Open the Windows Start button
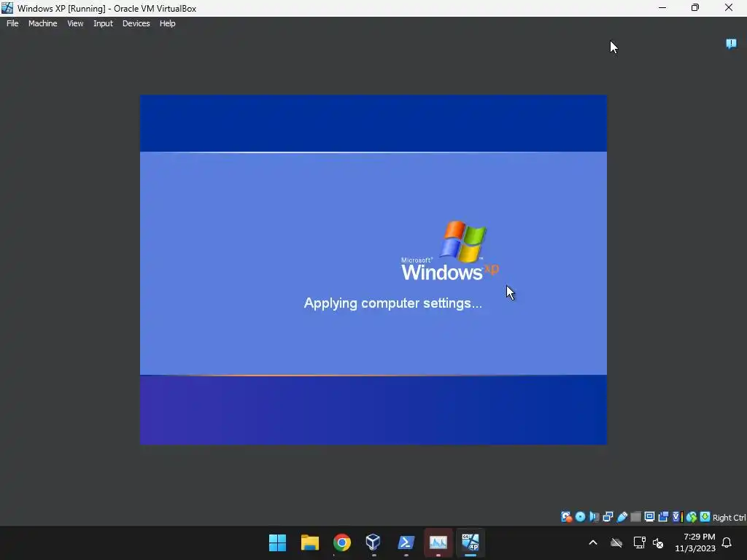 [x=277, y=542]
